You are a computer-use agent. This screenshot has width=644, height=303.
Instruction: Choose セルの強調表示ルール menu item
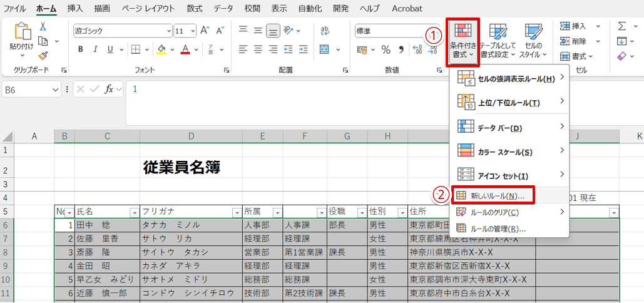point(509,79)
